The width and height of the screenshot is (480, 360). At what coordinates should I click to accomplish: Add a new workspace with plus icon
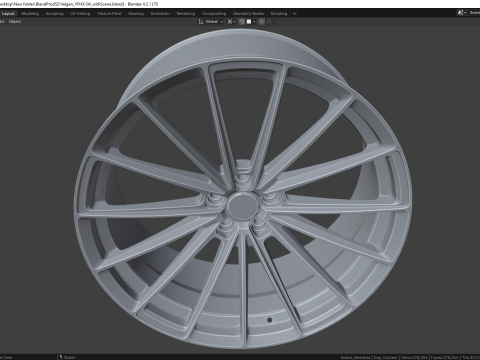294,14
